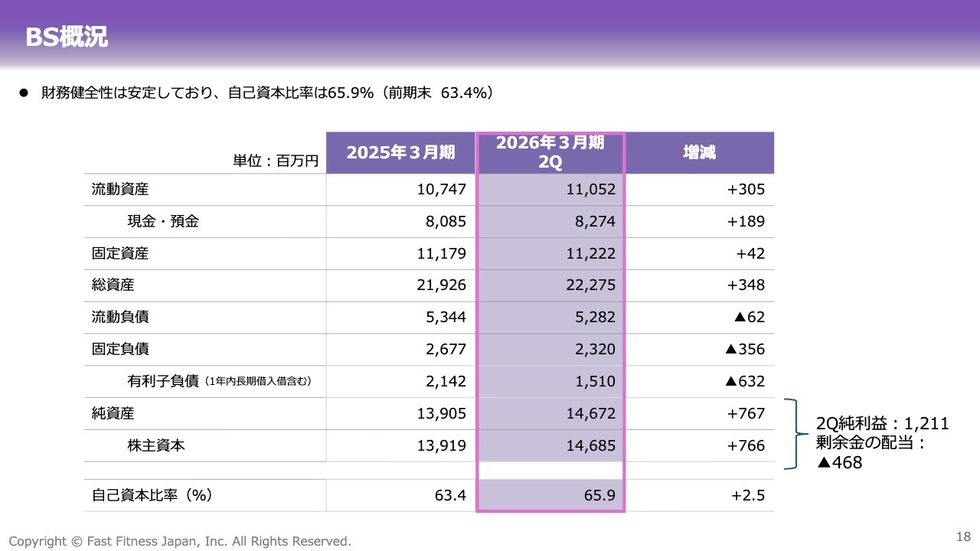
Task: Select the 2025年3月期 column header
Action: (400, 152)
